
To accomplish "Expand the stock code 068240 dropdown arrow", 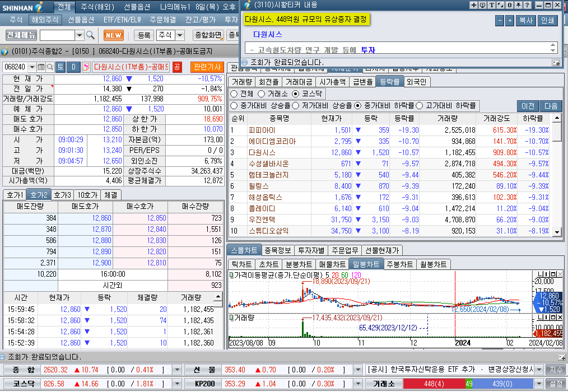I will 32,67.
